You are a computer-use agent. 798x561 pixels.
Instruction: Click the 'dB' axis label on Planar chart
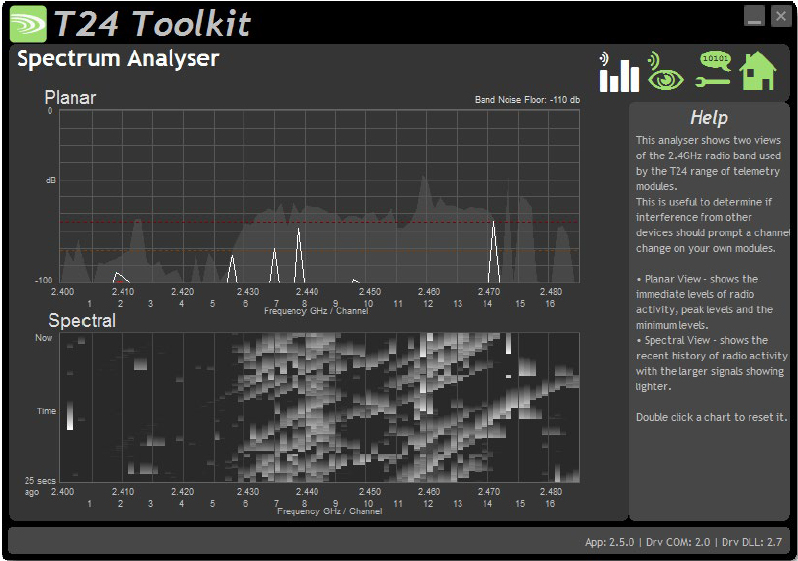(50, 180)
